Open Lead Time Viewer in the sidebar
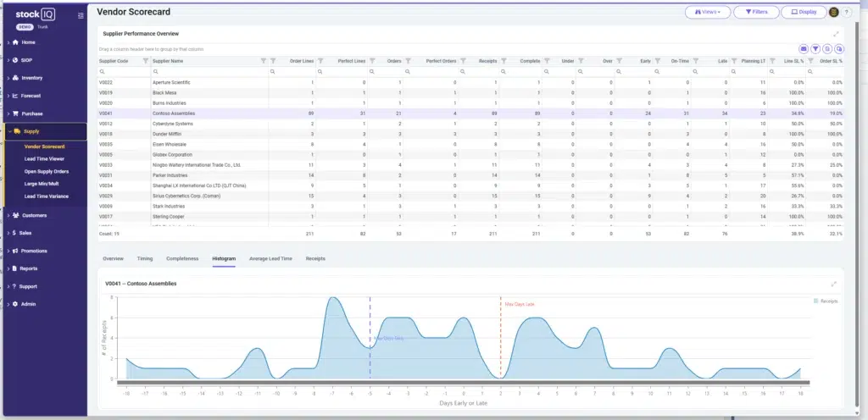This screenshot has width=868, height=420. [x=44, y=158]
